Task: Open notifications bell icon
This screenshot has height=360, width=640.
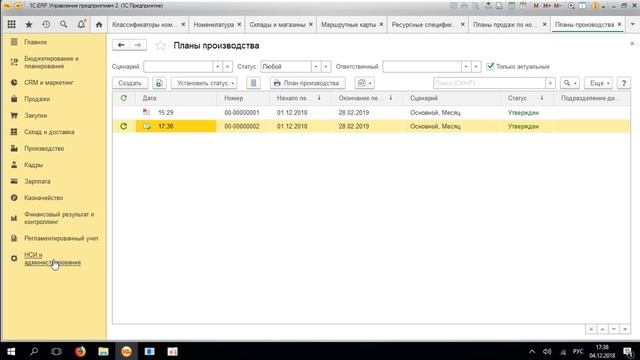Action: tap(81, 24)
